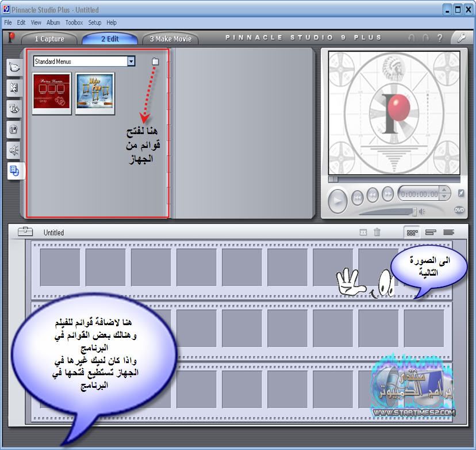
Task: Switch to Storyboard view
Action: tap(412, 232)
